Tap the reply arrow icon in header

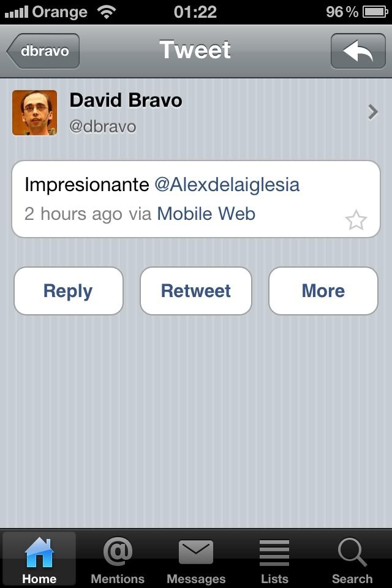358,51
